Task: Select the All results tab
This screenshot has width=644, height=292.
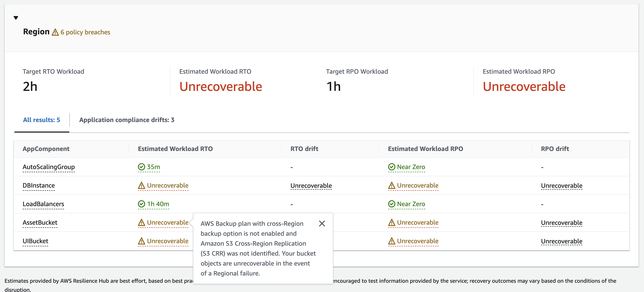Action: coord(41,120)
